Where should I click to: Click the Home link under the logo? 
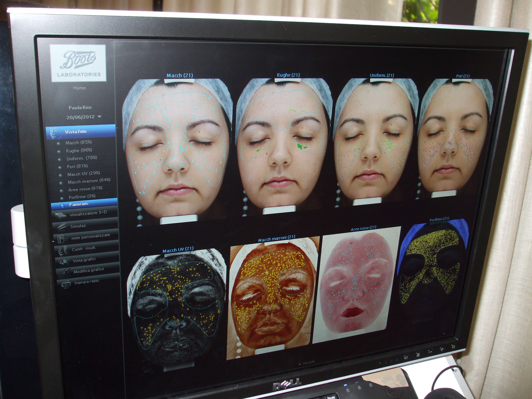[79, 88]
